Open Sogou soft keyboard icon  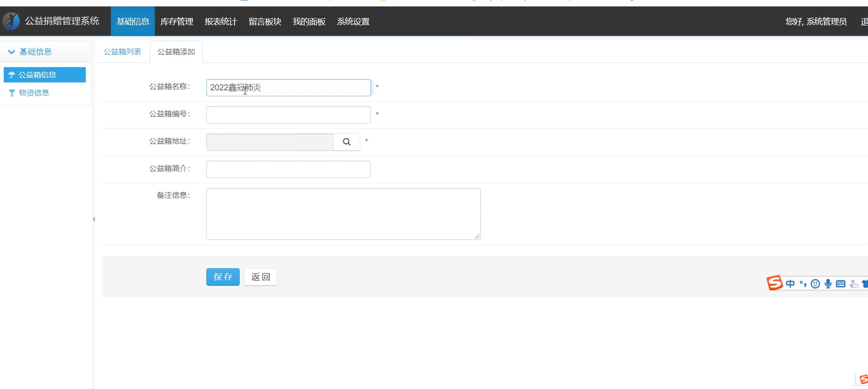pos(841,284)
